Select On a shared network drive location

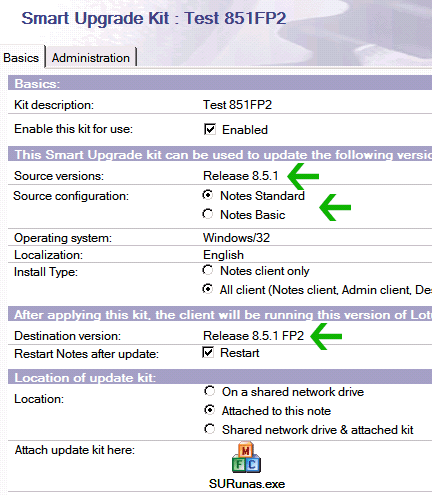209,391
